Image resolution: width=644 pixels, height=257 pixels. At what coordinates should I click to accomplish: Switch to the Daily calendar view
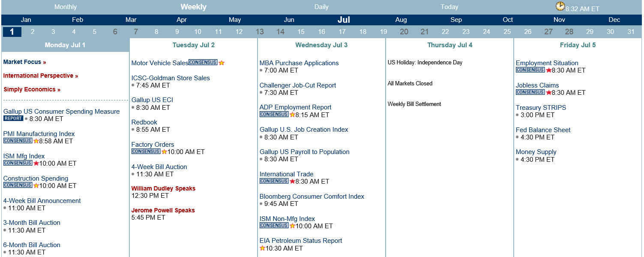(x=321, y=7)
